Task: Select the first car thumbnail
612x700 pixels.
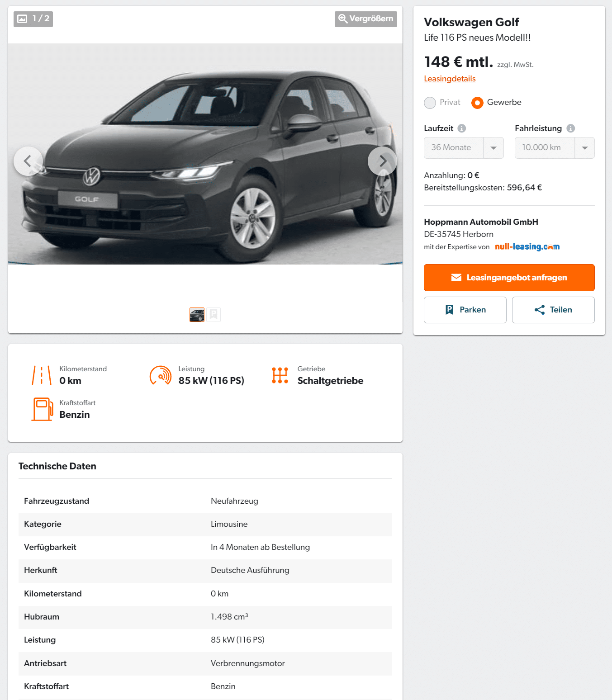Action: point(197,315)
